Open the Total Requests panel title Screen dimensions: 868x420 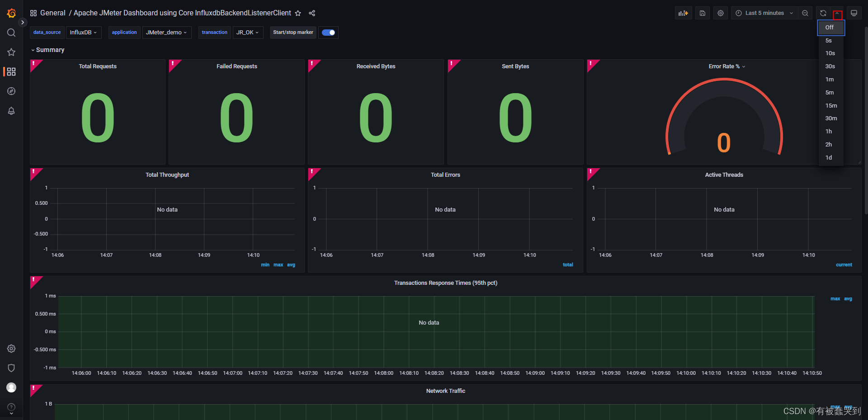point(98,66)
